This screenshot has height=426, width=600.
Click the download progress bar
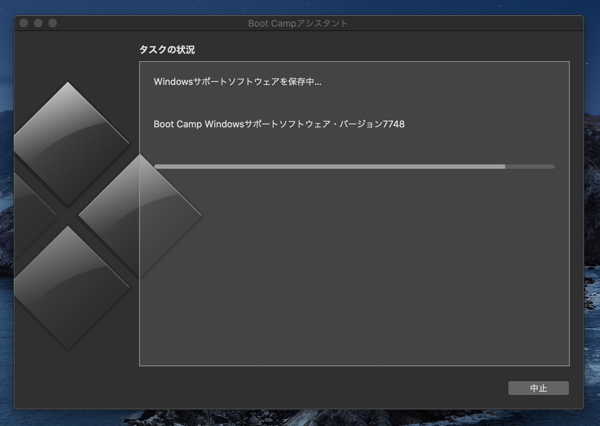pyautogui.click(x=354, y=166)
